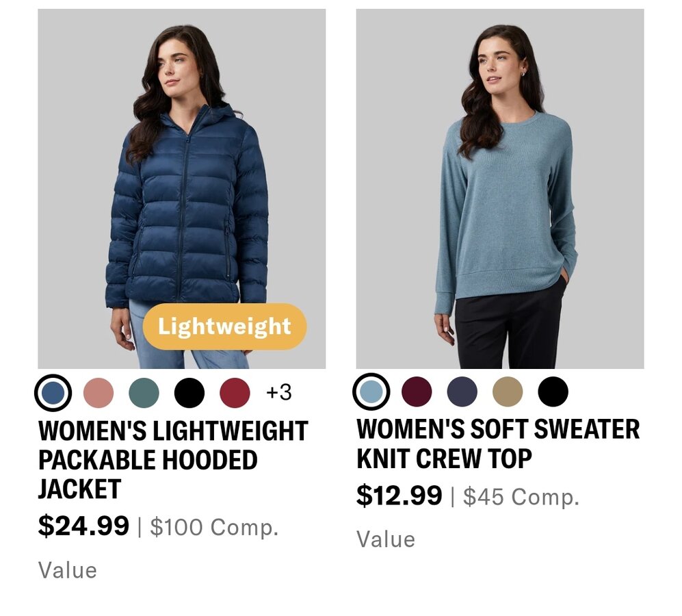This screenshot has width=682, height=616.
Task: Click the Value label under the jacket
Action: click(x=68, y=570)
